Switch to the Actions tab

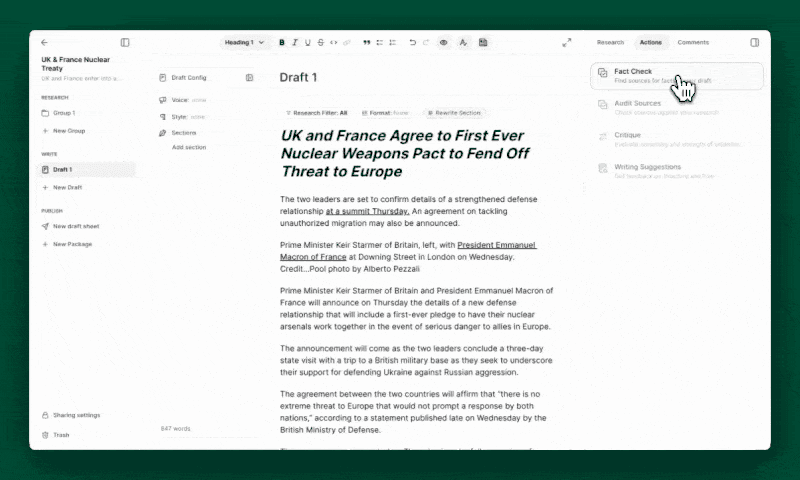pyautogui.click(x=651, y=42)
